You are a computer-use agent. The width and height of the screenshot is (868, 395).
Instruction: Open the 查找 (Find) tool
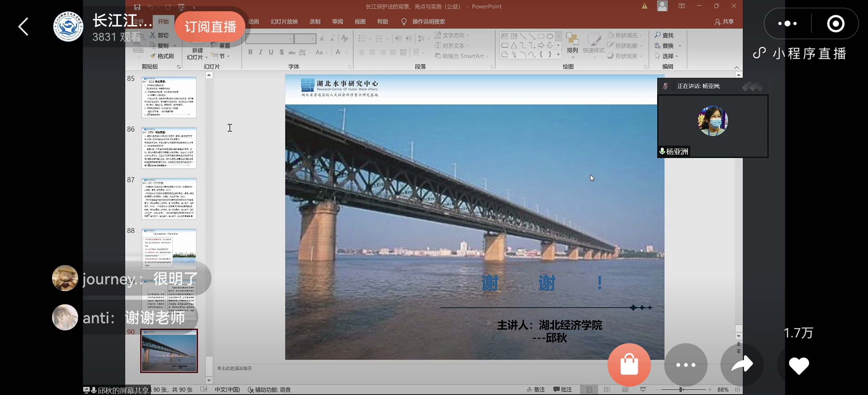point(665,35)
